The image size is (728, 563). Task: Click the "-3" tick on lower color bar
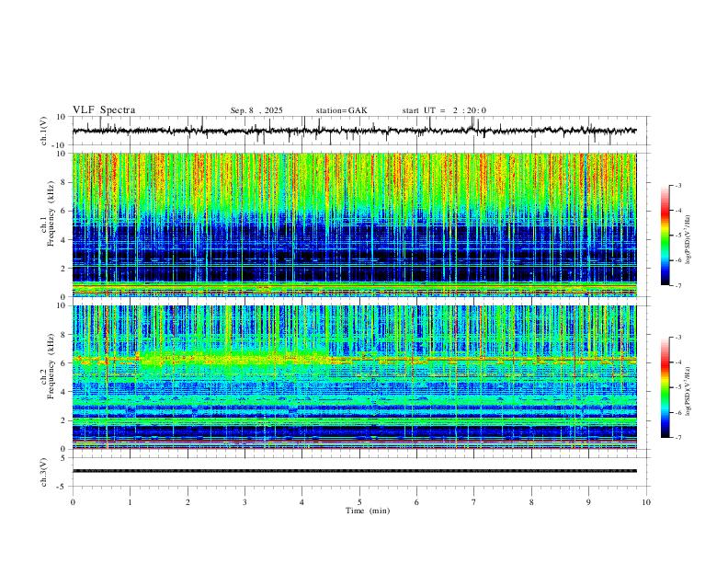(677, 338)
